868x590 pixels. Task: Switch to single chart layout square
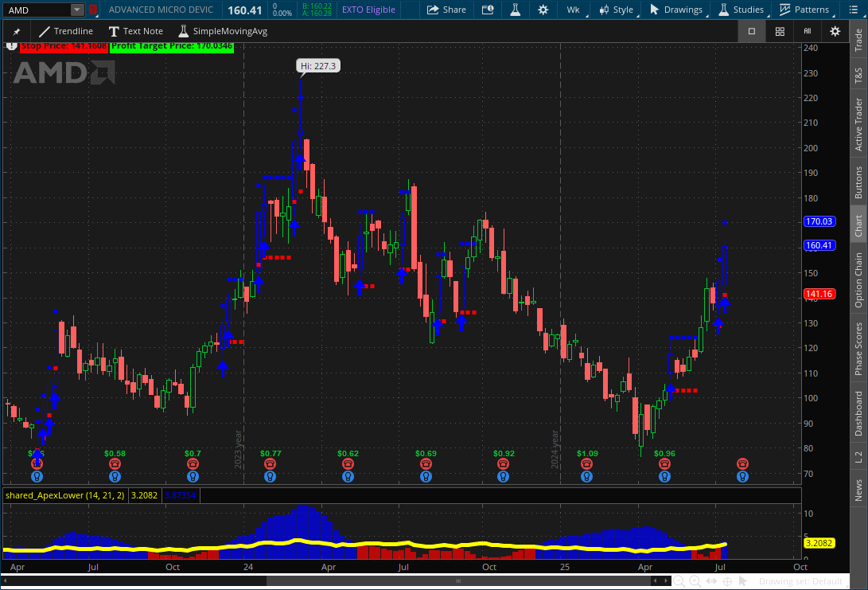pyautogui.click(x=751, y=31)
